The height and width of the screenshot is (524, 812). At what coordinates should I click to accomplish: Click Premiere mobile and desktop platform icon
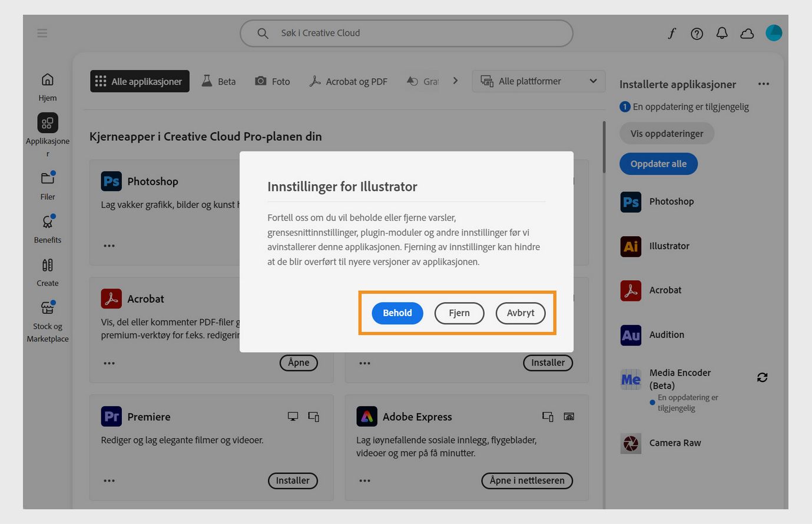314,417
